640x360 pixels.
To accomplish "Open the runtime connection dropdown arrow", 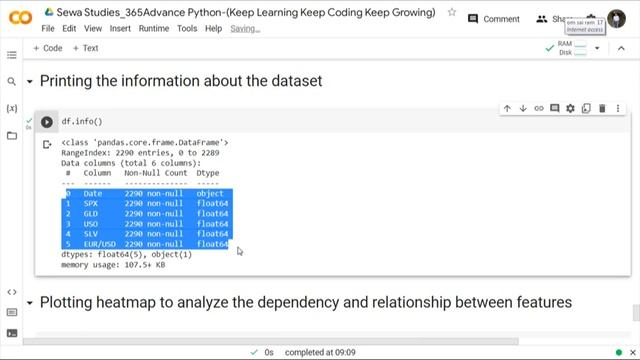I will click(597, 48).
